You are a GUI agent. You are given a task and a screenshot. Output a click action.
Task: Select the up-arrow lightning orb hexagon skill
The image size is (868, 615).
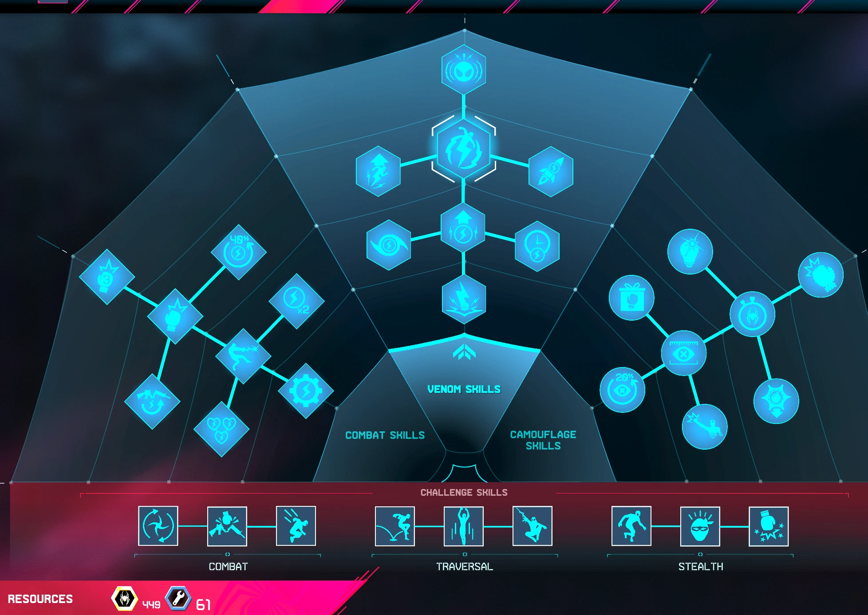[x=463, y=228]
